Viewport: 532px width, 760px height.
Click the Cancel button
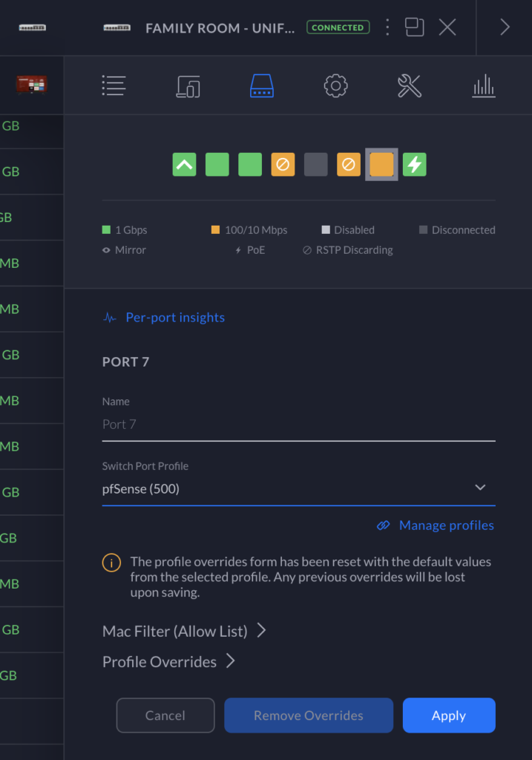point(165,715)
